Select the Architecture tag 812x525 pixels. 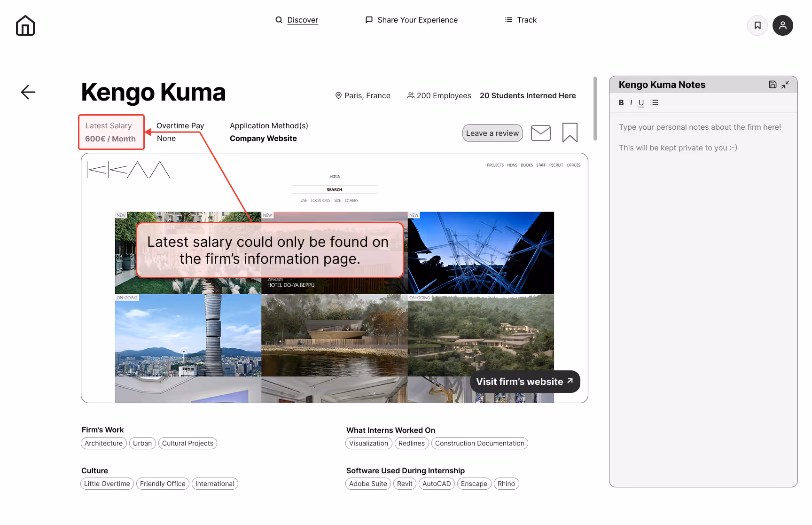[104, 443]
